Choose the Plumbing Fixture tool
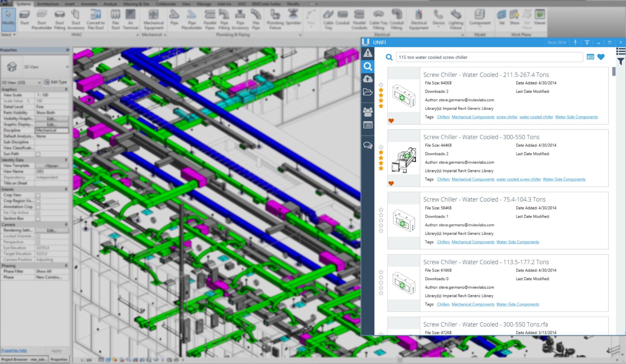 (275, 20)
